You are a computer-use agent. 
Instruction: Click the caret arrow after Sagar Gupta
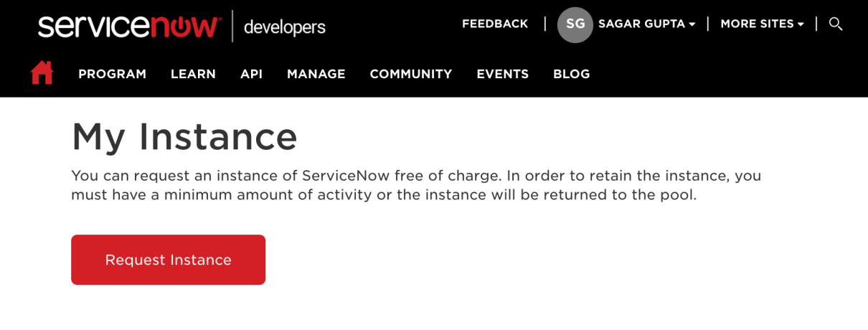tap(692, 24)
